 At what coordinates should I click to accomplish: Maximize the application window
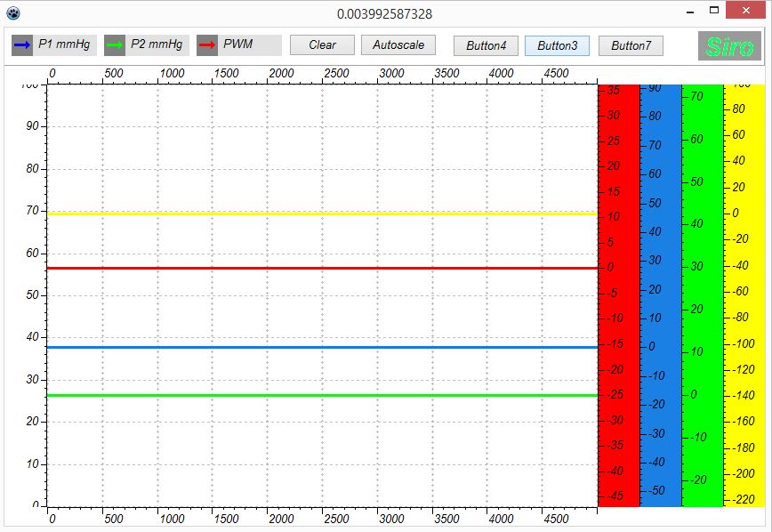[x=712, y=11]
